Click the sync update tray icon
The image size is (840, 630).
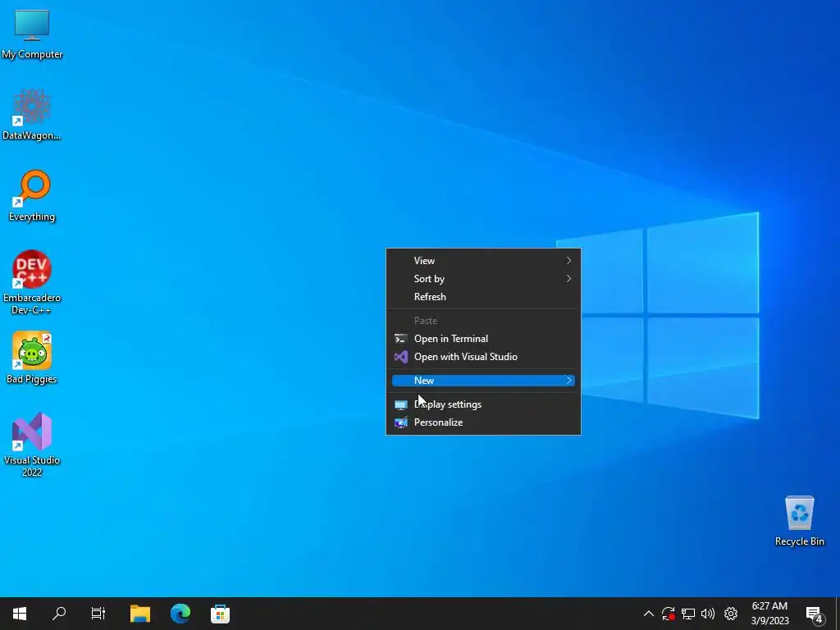click(668, 614)
